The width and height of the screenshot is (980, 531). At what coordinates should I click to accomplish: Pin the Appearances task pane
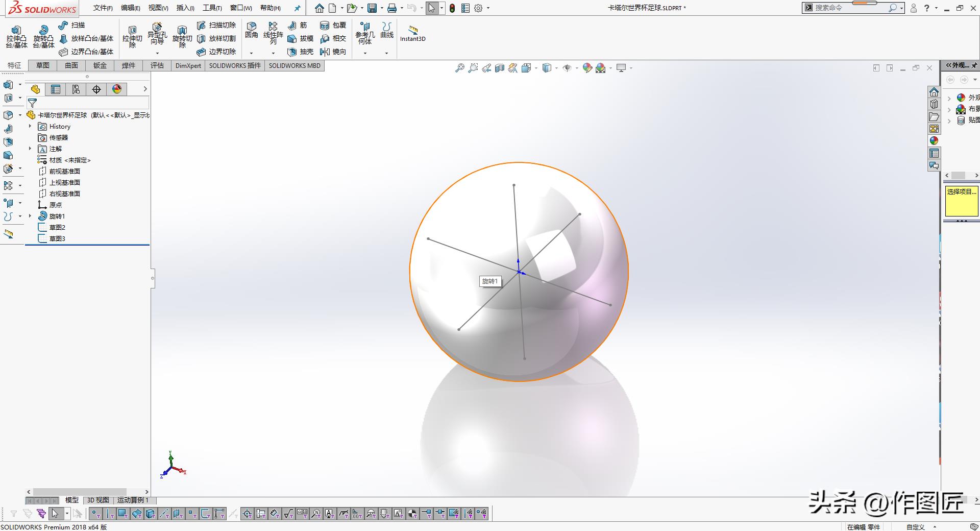click(974, 65)
